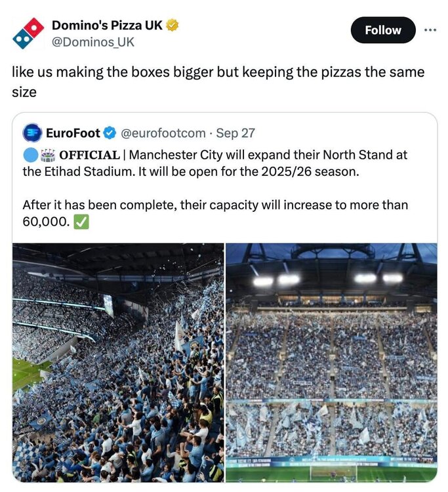Open the EuroFoot profile avatar

point(32,133)
